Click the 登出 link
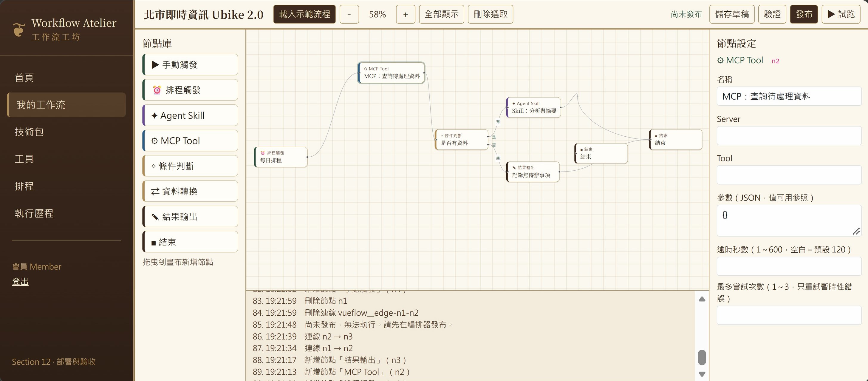The height and width of the screenshot is (381, 868). [20, 282]
